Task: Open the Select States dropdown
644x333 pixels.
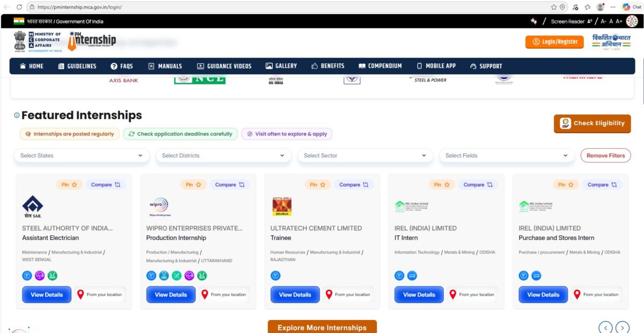Action: click(82, 156)
